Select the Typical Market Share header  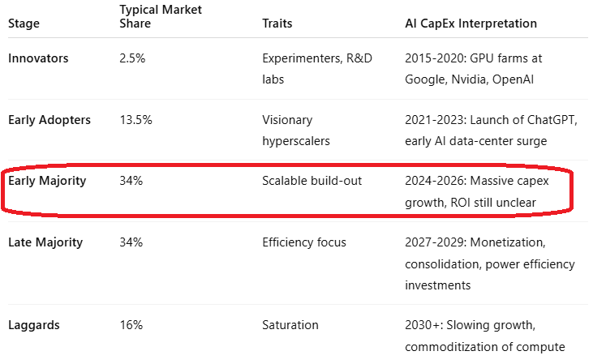coord(160,17)
